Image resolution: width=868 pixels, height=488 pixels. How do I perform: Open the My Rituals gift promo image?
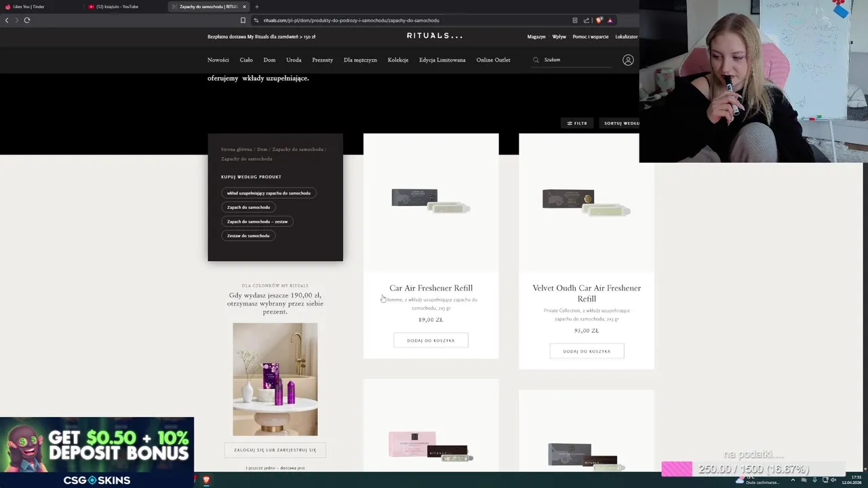(275, 379)
